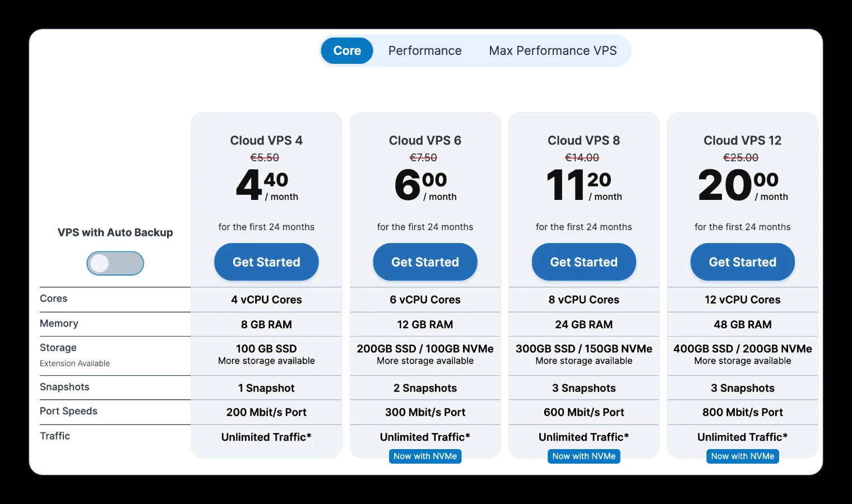Click Get Started for Cloud VPS 6
Viewport: 852px width, 504px height.
[425, 262]
